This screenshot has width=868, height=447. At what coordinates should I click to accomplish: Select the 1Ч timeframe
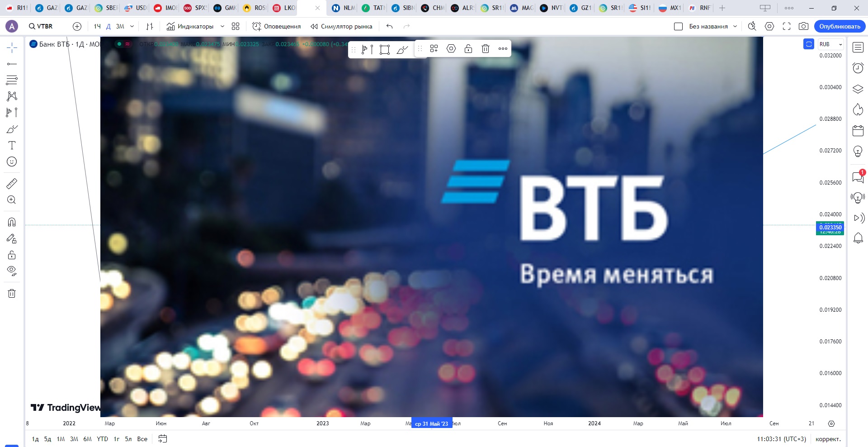(97, 26)
